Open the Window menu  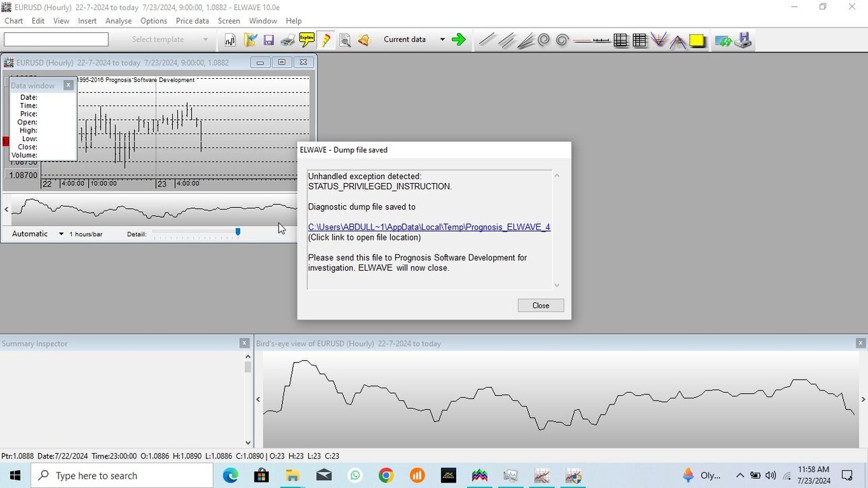(263, 21)
